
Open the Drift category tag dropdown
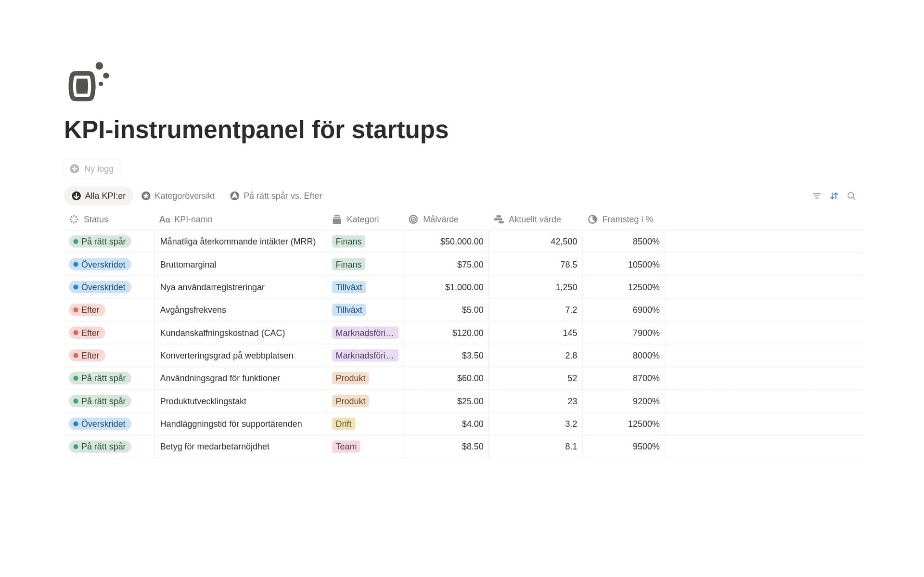(344, 424)
